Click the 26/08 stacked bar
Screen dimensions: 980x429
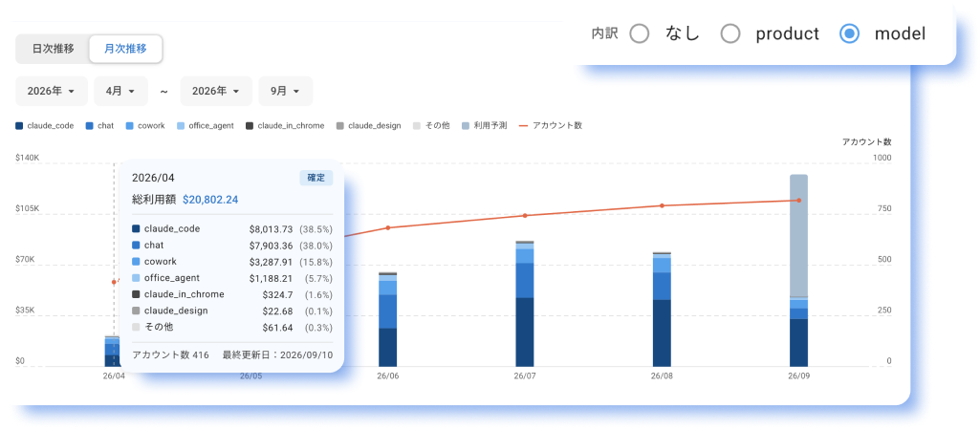(662, 310)
